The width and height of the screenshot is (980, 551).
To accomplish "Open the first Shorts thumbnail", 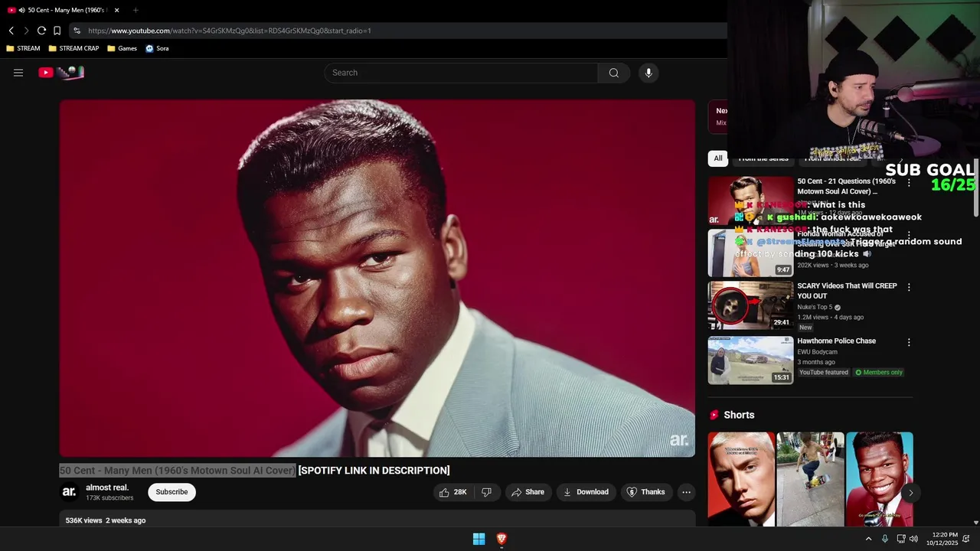I will (x=741, y=480).
